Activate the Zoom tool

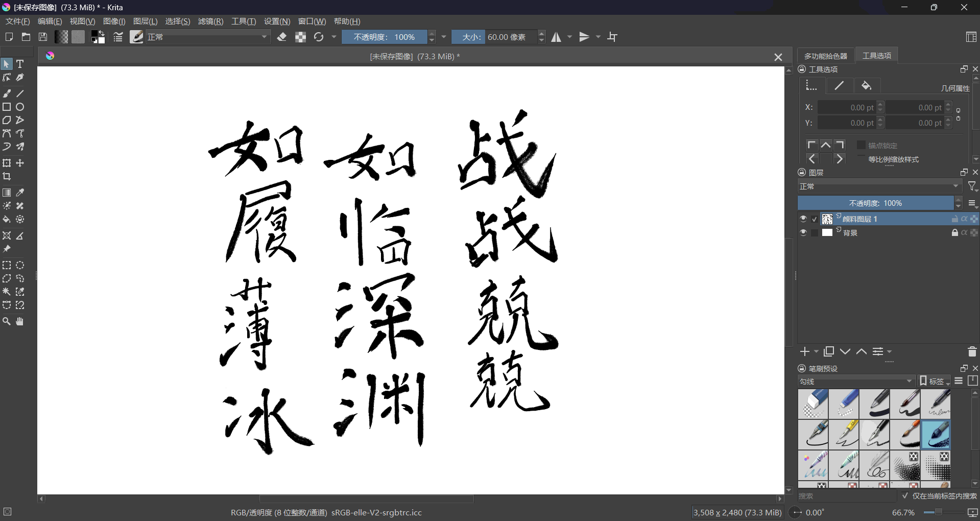coord(7,321)
